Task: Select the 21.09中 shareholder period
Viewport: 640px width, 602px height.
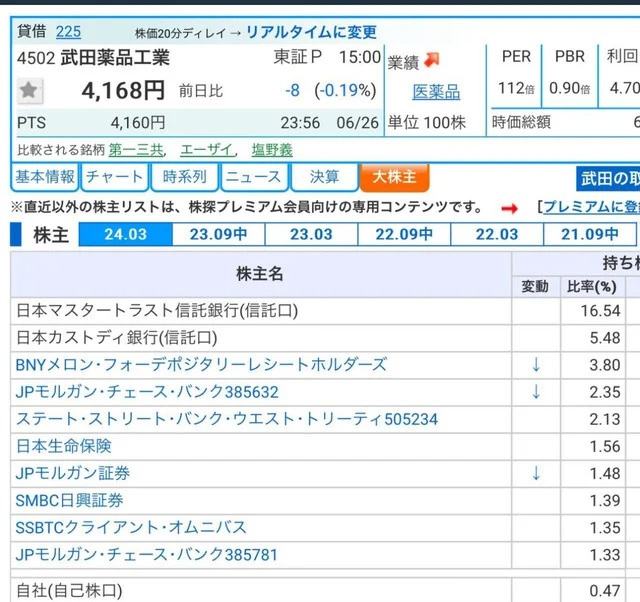Action: click(x=590, y=234)
